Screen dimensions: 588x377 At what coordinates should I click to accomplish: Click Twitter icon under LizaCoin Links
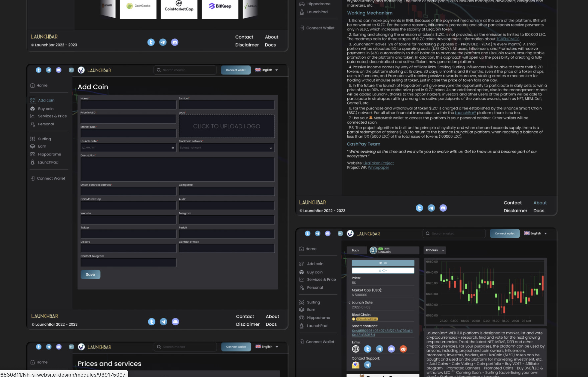click(x=367, y=349)
